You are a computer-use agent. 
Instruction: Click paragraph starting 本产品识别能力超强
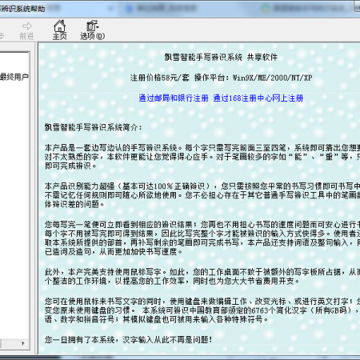pos(202,195)
